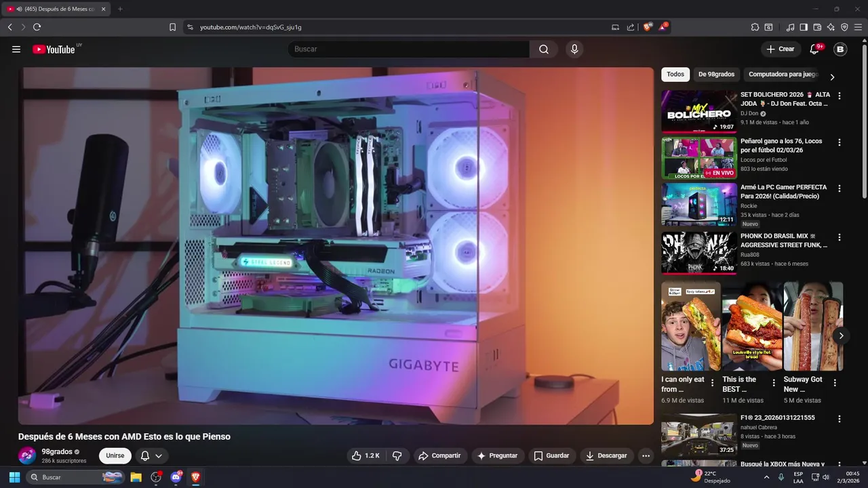This screenshot has height=488, width=868.
Task: Show next Shorts with arrow
Action: (841, 335)
